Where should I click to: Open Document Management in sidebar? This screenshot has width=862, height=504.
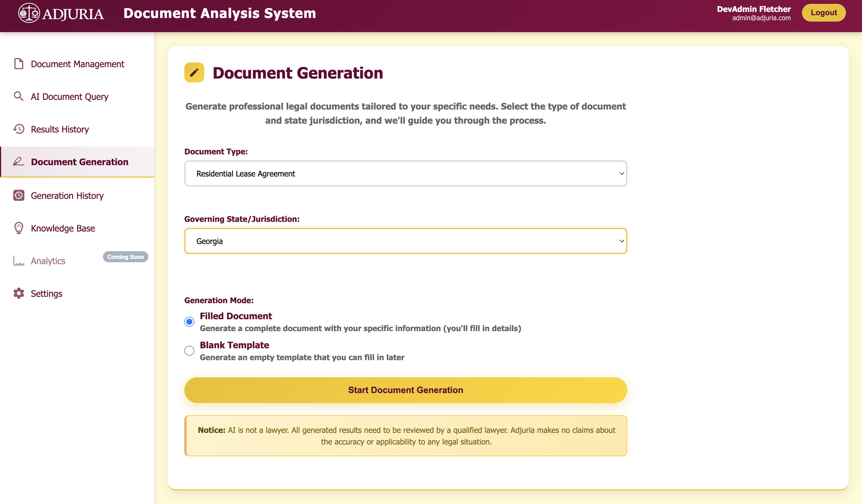click(77, 64)
